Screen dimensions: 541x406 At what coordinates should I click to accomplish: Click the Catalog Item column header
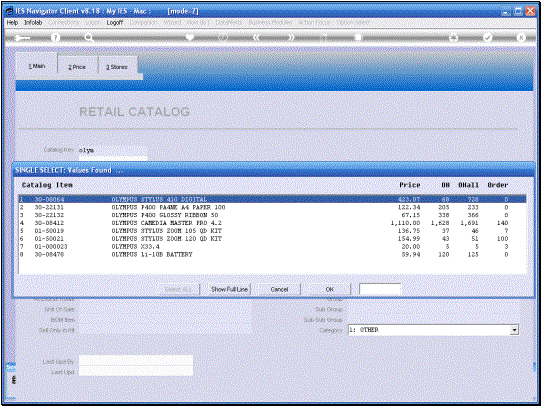pos(47,185)
